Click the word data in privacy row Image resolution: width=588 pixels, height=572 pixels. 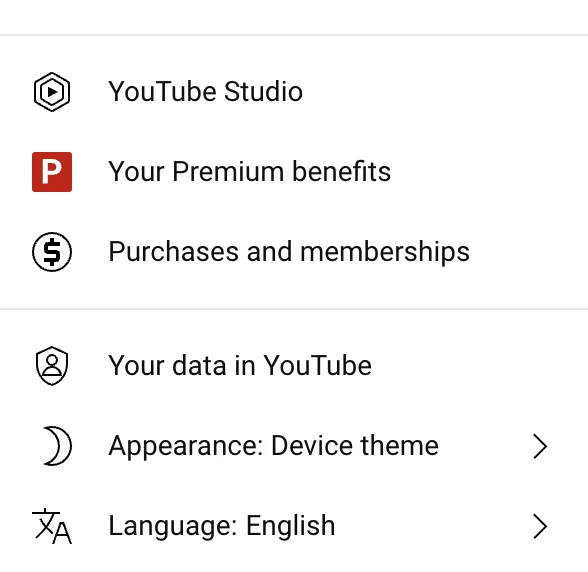(199, 366)
